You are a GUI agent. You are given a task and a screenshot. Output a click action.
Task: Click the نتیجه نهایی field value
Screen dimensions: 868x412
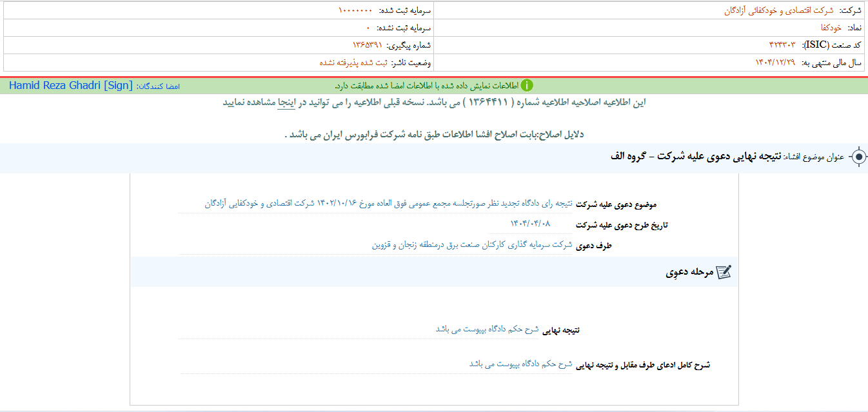coord(487,329)
